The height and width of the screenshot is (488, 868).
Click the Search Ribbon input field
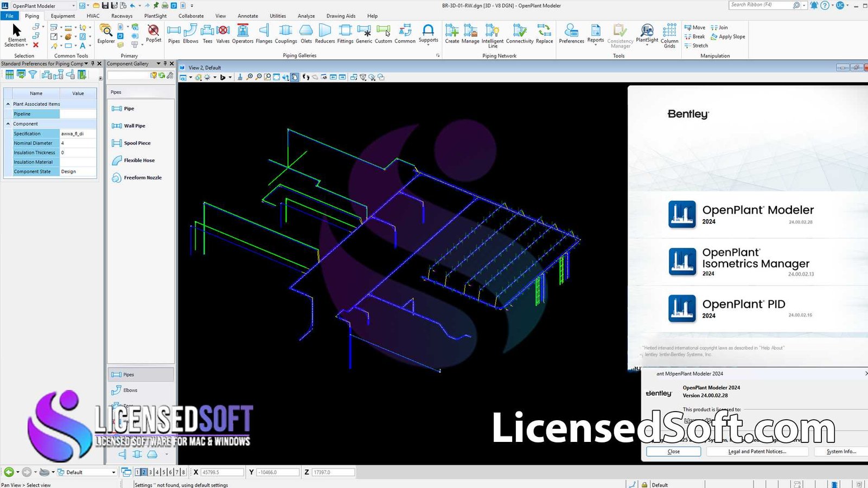[761, 5]
